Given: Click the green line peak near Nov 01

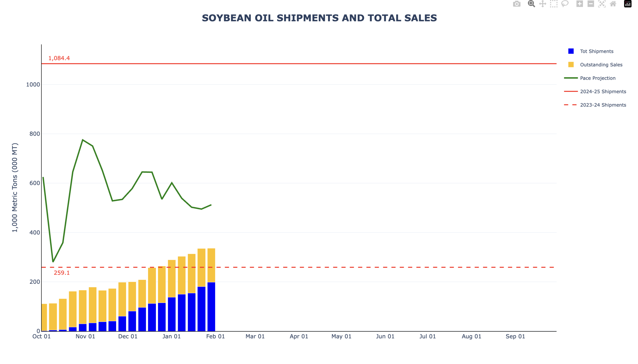Looking at the screenshot, I should click(x=83, y=140).
